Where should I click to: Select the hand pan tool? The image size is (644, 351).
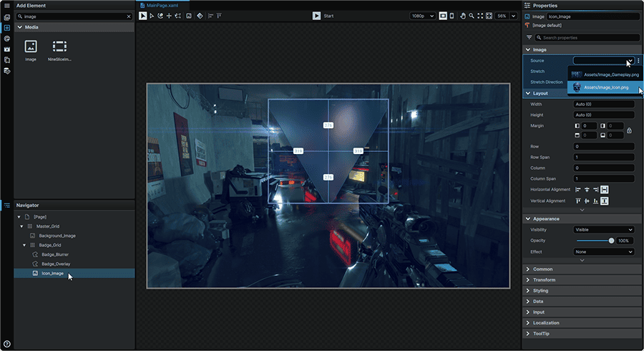tap(463, 16)
